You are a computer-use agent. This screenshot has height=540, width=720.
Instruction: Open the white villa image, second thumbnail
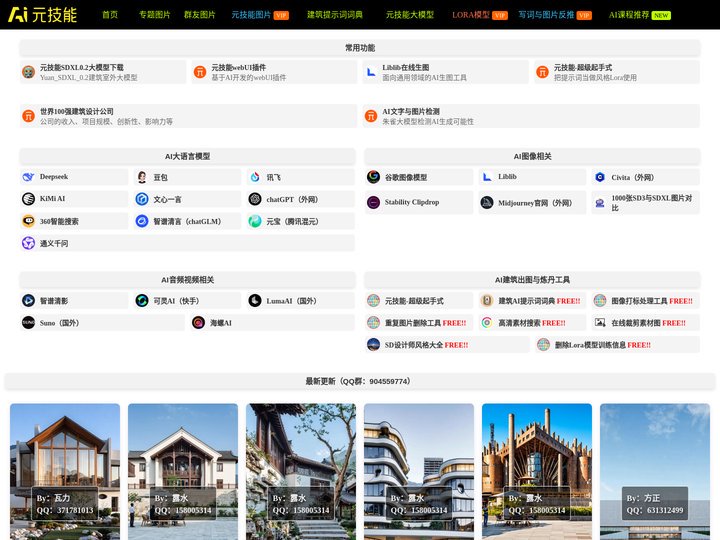(183, 472)
